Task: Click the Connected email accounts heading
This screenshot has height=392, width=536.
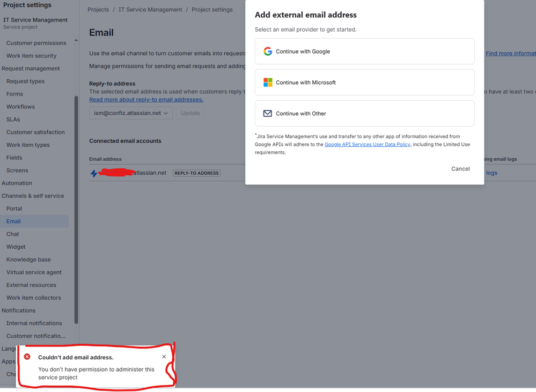Action: [x=125, y=141]
